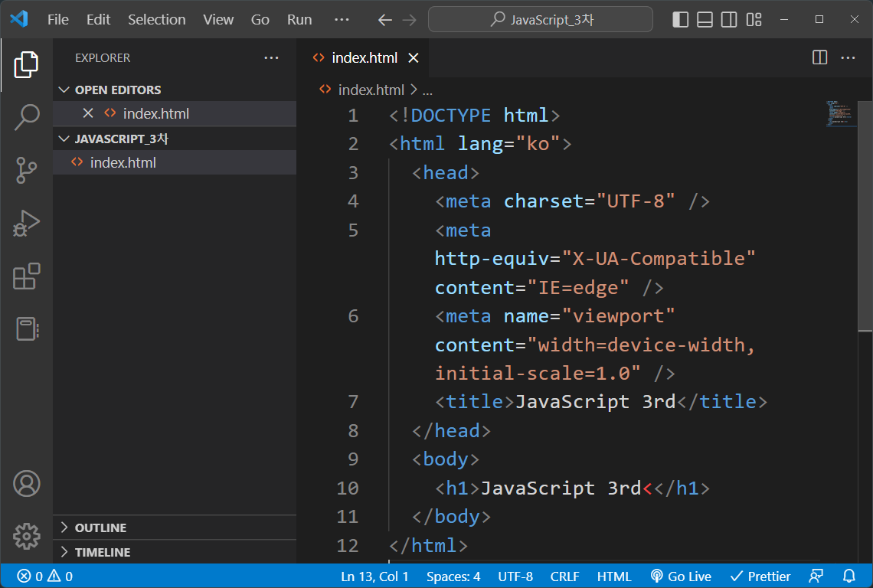Open the View menu
The width and height of the screenshot is (873, 588).
coord(217,19)
